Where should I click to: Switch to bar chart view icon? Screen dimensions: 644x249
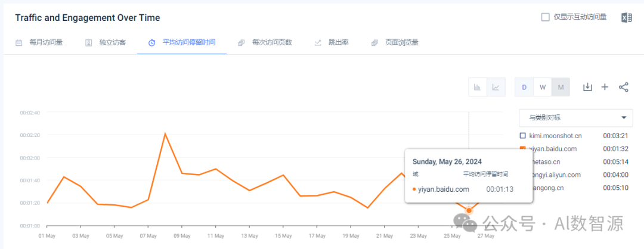pyautogui.click(x=478, y=87)
